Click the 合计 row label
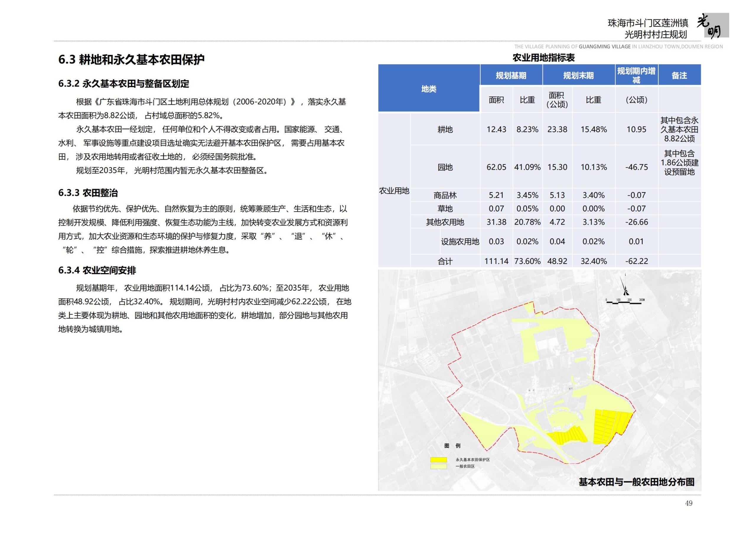Viewport: 756px width, 535px height. click(445, 261)
